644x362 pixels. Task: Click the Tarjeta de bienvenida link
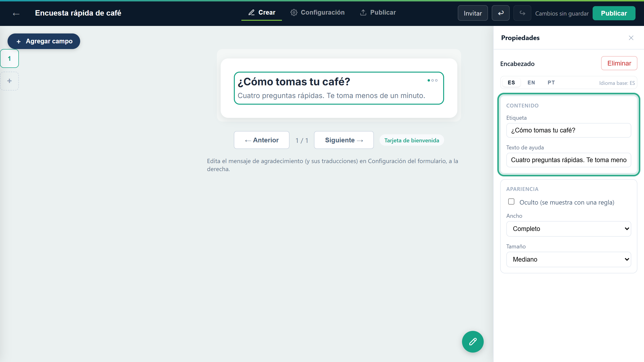(412, 140)
